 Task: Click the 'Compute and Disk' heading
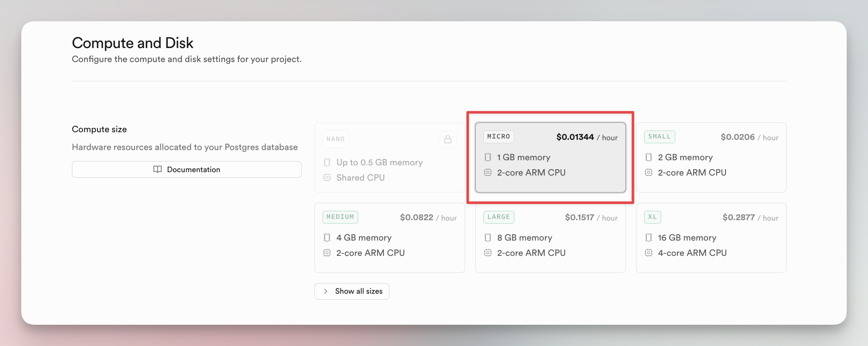132,43
